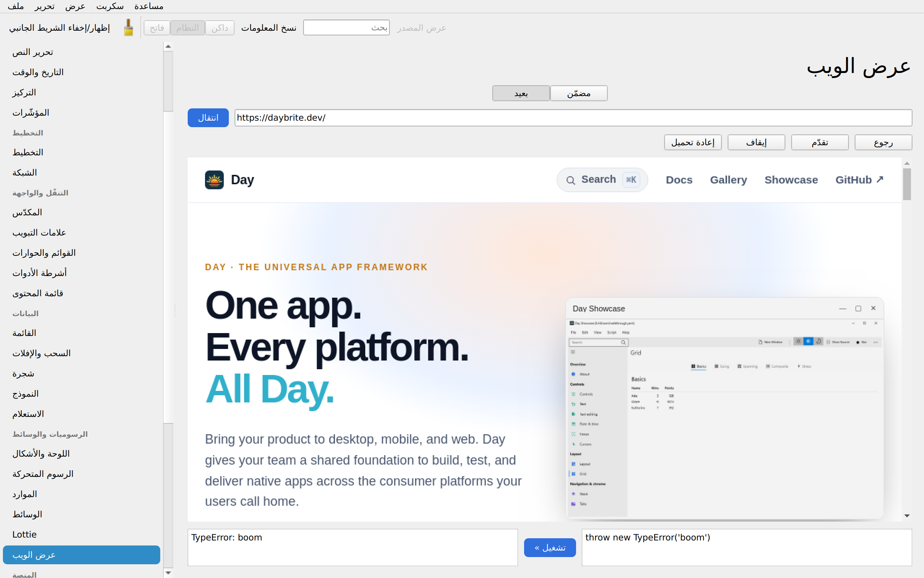
Task: Select علامات التبويب in the sidebar
Action: 81,233
